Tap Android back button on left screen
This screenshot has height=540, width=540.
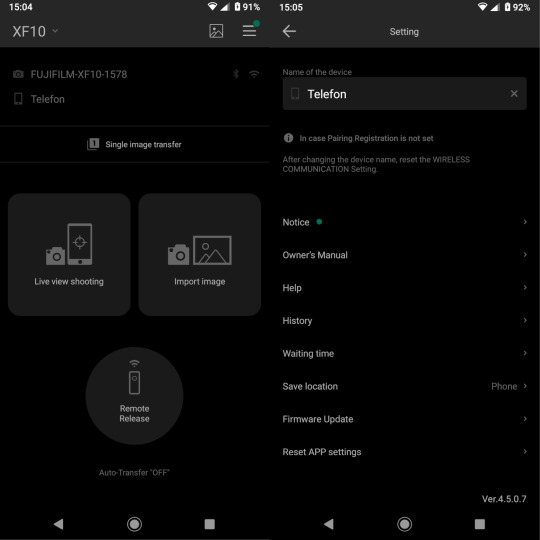pyautogui.click(x=59, y=524)
